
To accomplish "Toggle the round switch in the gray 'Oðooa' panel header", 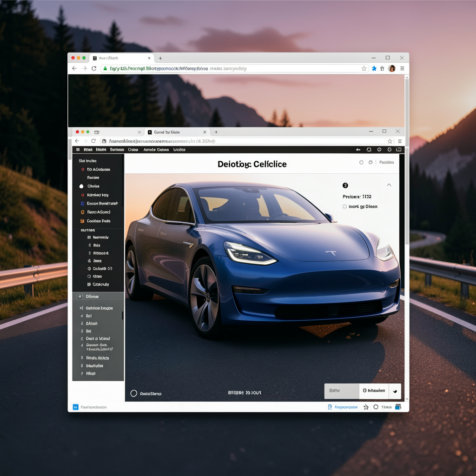I will click(80, 297).
